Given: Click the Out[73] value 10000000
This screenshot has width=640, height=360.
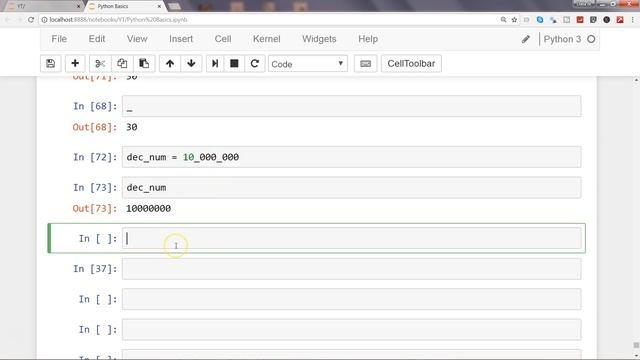Looking at the screenshot, I should click(149, 209).
